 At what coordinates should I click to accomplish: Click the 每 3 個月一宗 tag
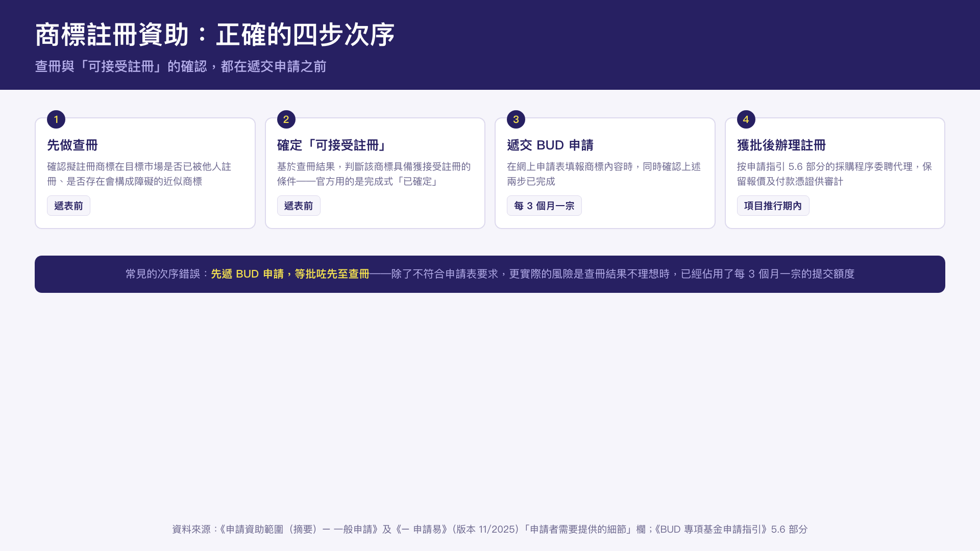pyautogui.click(x=544, y=206)
